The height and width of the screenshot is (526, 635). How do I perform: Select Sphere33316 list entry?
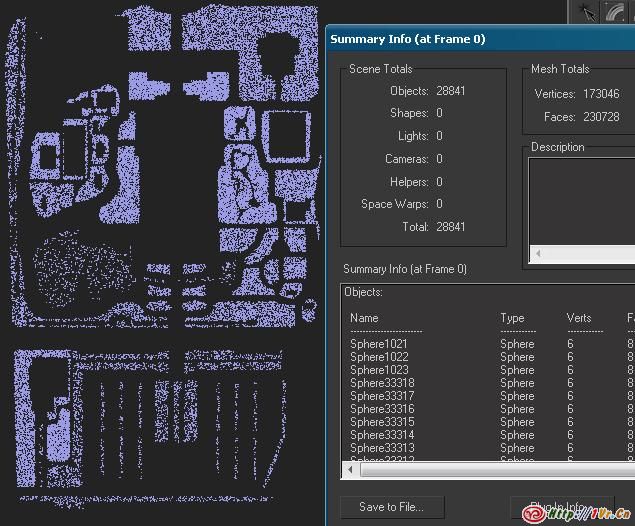click(x=382, y=409)
